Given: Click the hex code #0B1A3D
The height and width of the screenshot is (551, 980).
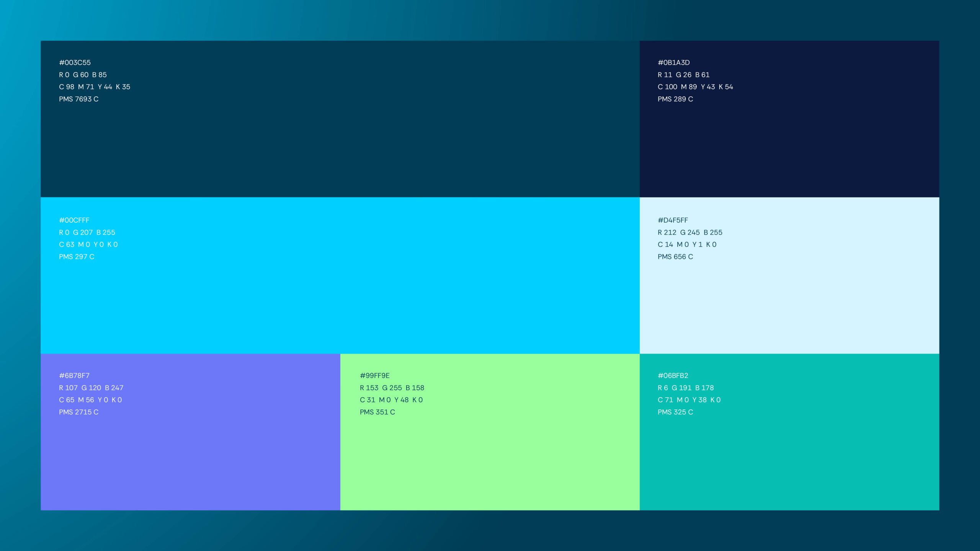Looking at the screenshot, I should (x=674, y=62).
